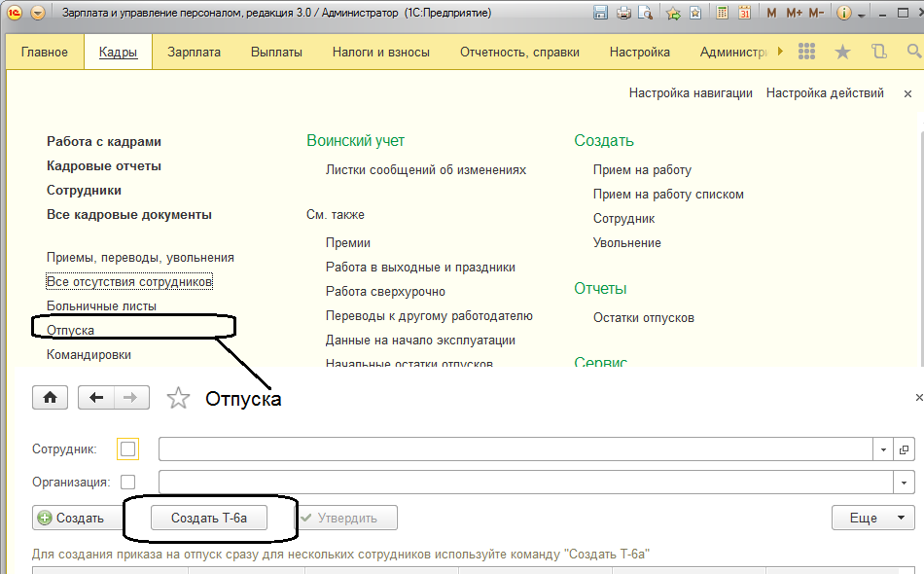The image size is (924, 574).
Task: Open Работа с кадрами link
Action: tap(104, 141)
